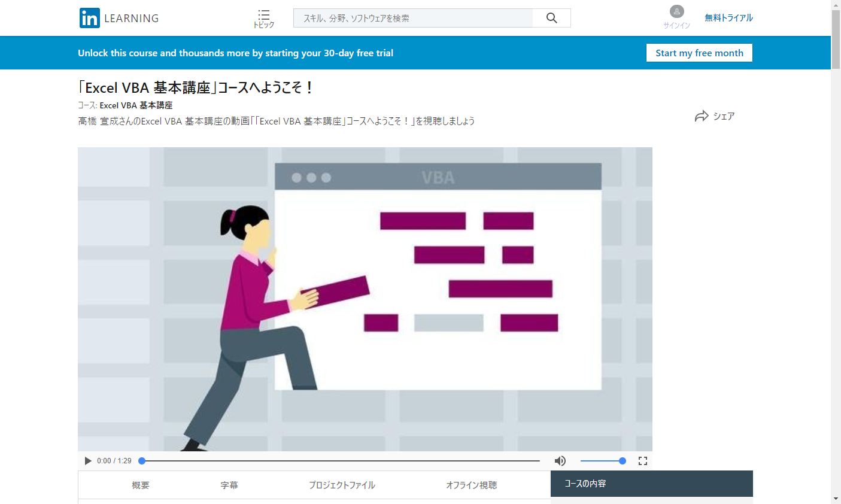This screenshot has width=841, height=504.
Task: Mute audio with the speaker icon
Action: [x=560, y=461]
